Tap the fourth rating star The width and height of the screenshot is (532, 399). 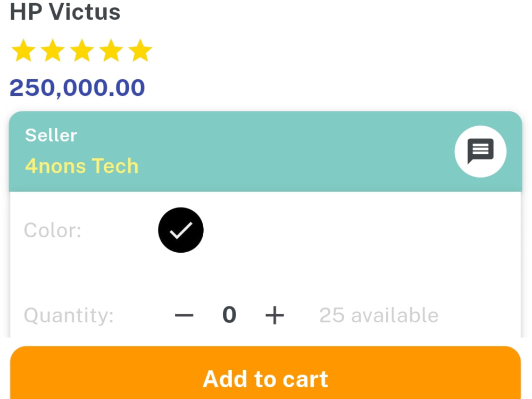111,50
